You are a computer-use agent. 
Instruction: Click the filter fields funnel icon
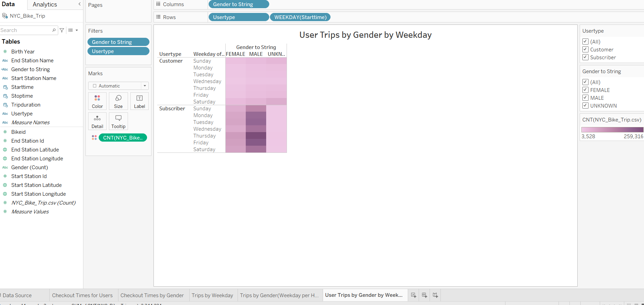(x=62, y=30)
